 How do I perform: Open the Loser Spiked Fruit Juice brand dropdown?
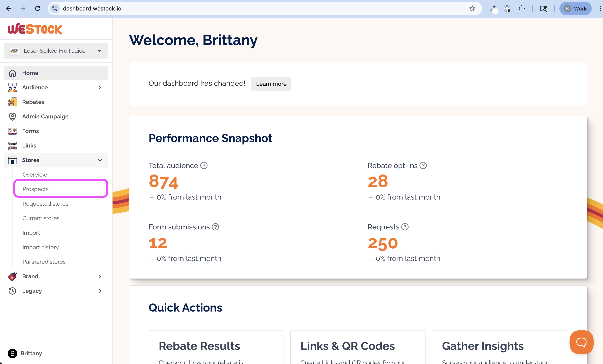point(56,51)
